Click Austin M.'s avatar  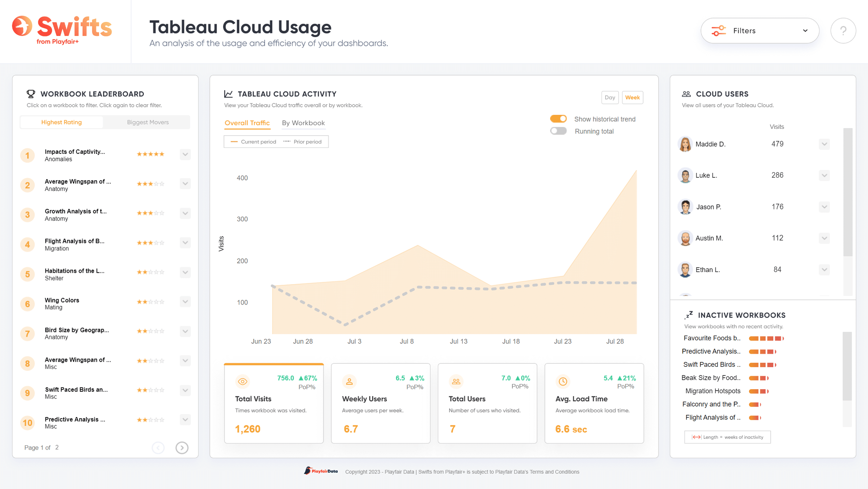coord(685,238)
